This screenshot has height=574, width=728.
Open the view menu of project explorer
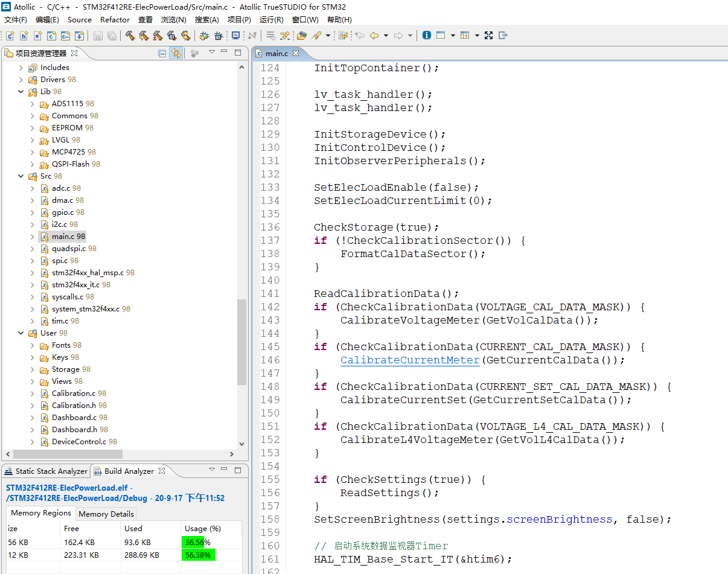click(212, 53)
